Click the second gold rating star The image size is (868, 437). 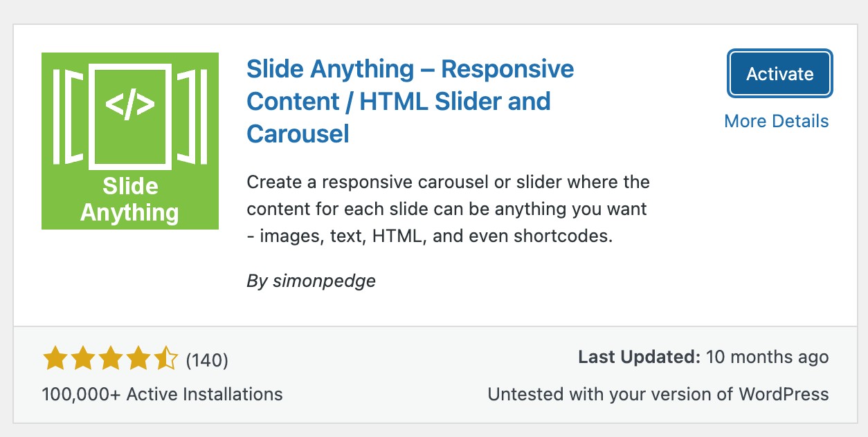tap(82, 360)
